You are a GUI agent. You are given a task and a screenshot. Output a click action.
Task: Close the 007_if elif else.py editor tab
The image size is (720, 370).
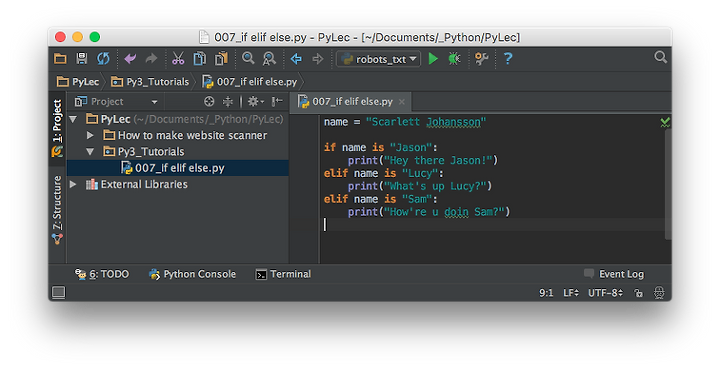[x=402, y=102]
